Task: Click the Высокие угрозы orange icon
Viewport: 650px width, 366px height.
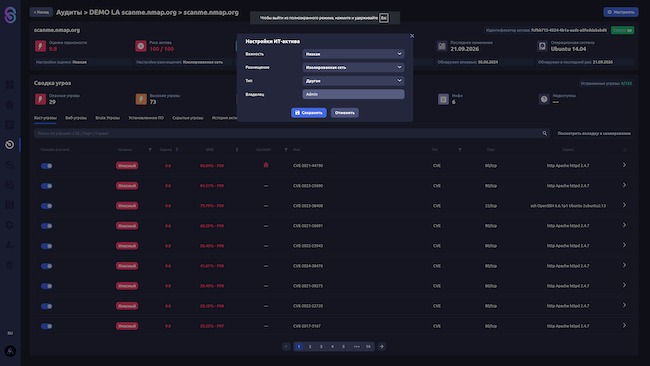Action: (141, 99)
